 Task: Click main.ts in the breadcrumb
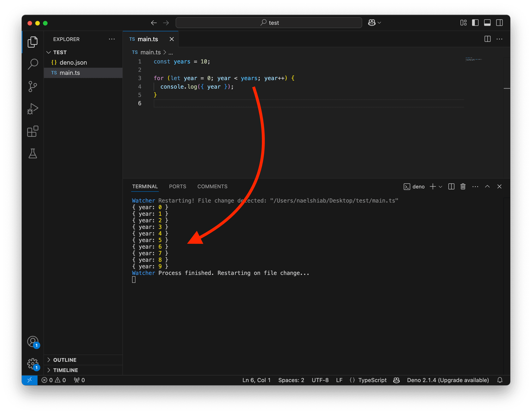point(150,52)
